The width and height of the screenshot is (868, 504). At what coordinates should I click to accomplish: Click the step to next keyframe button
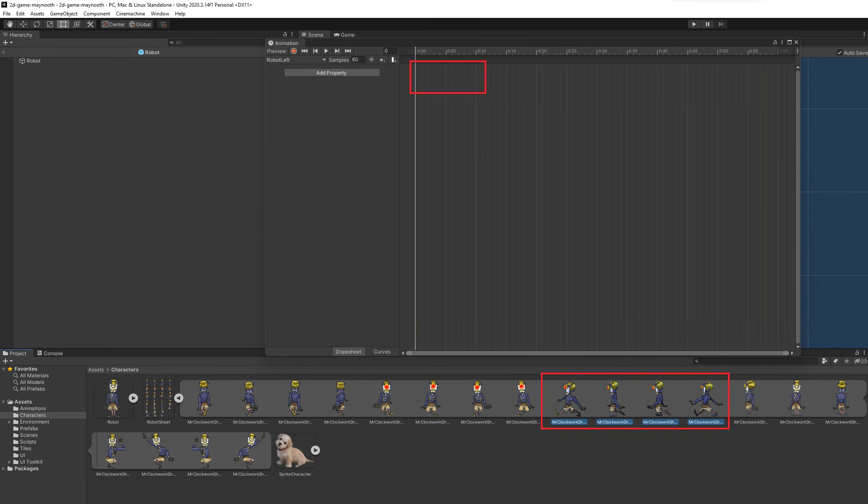click(x=337, y=50)
